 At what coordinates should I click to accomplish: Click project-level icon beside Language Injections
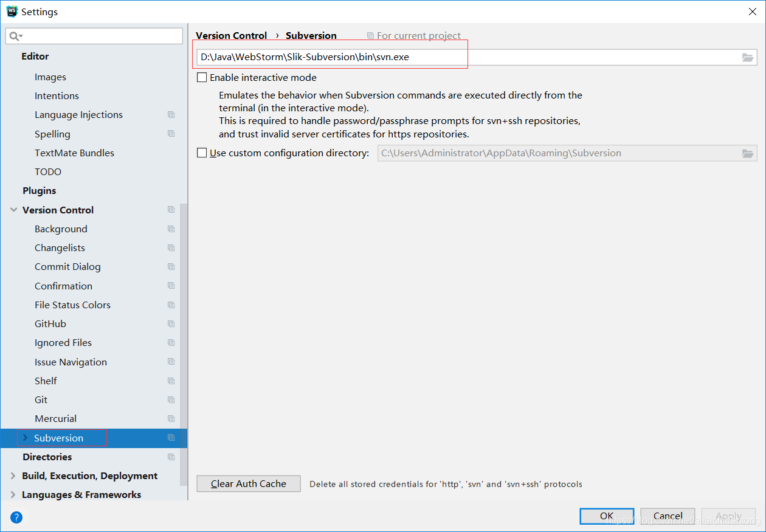[x=171, y=115]
